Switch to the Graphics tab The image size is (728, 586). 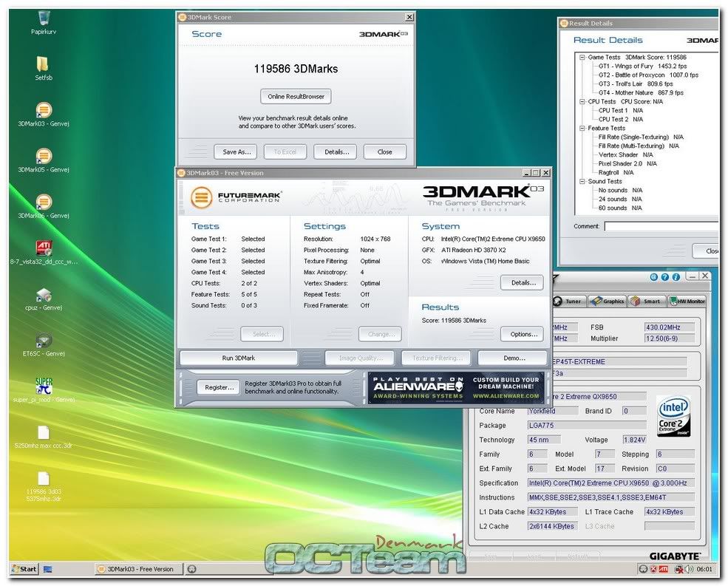pyautogui.click(x=608, y=301)
